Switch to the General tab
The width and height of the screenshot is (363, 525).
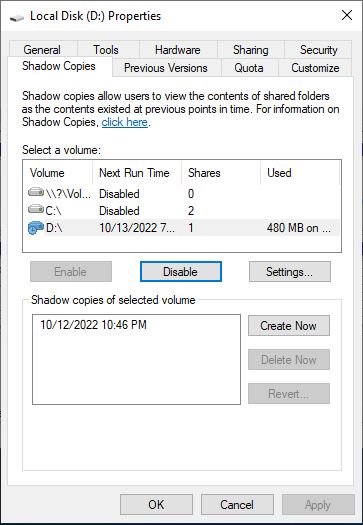click(x=42, y=50)
